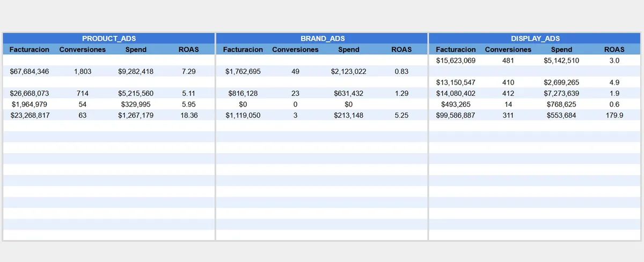Screen dimensions: 644x262
Task: Select the 1.29 ROAS cell
Action: pos(402,93)
